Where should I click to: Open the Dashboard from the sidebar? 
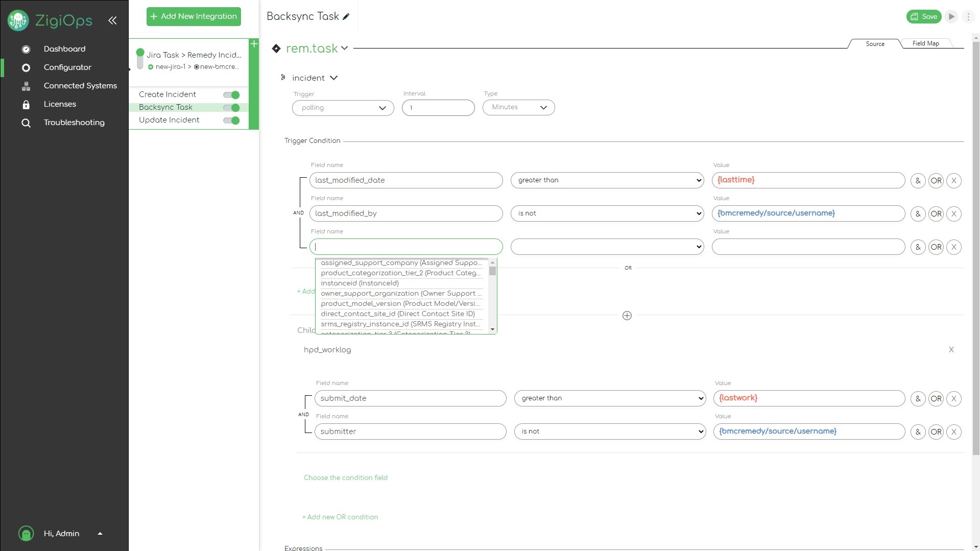(x=64, y=49)
